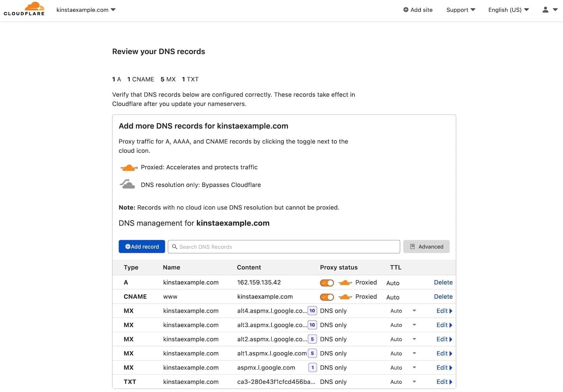Image resolution: width=563 pixels, height=392 pixels.
Task: Open the English (US) language dropdown
Action: tap(508, 10)
